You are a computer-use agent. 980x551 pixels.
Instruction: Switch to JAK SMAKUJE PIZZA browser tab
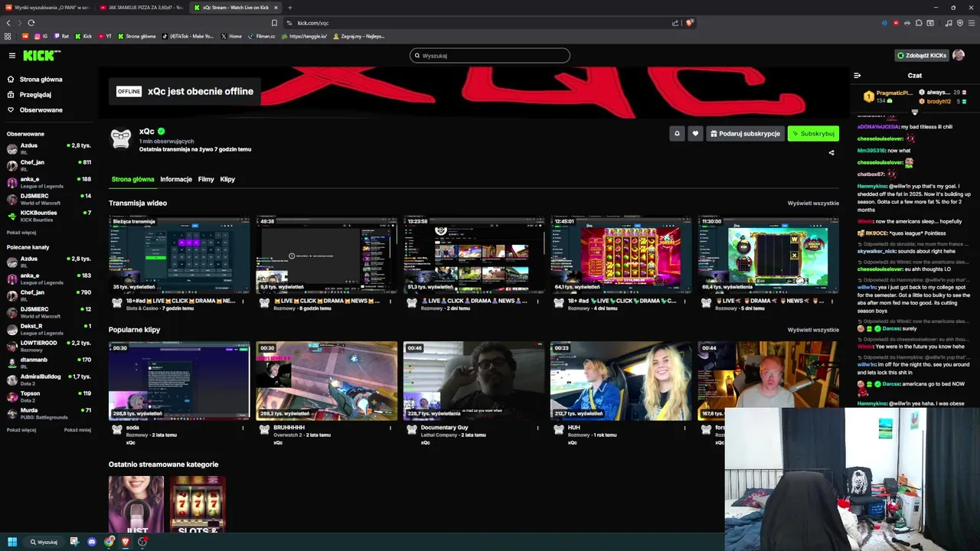click(x=142, y=8)
